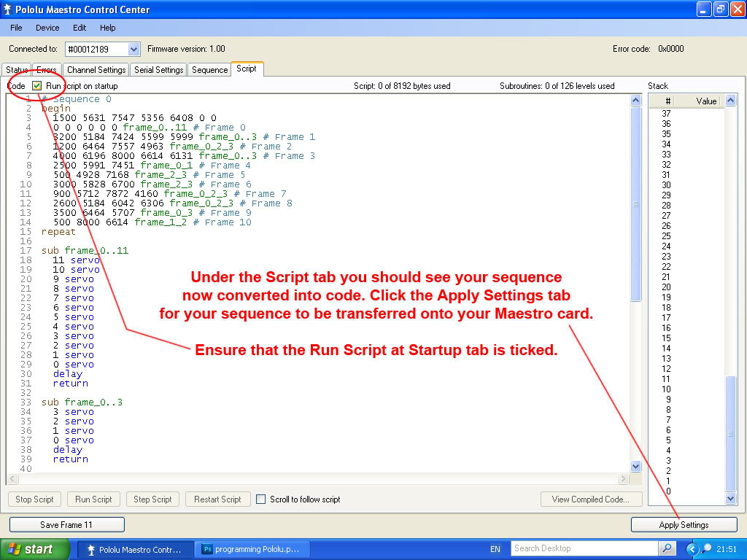
Task: Open the Connected to device dropdown
Action: point(134,49)
